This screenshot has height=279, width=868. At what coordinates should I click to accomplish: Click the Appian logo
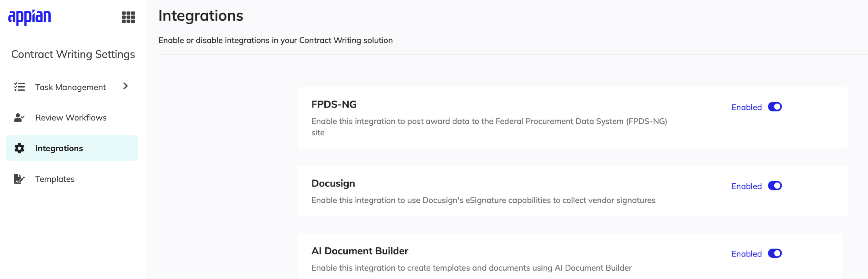pos(30,17)
